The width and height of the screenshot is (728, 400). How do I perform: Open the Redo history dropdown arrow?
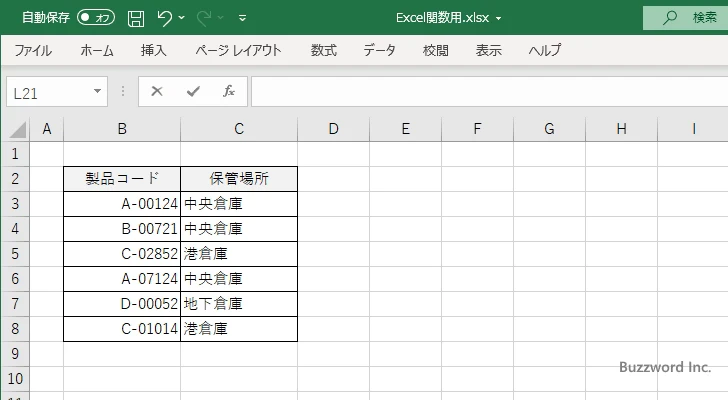point(221,18)
